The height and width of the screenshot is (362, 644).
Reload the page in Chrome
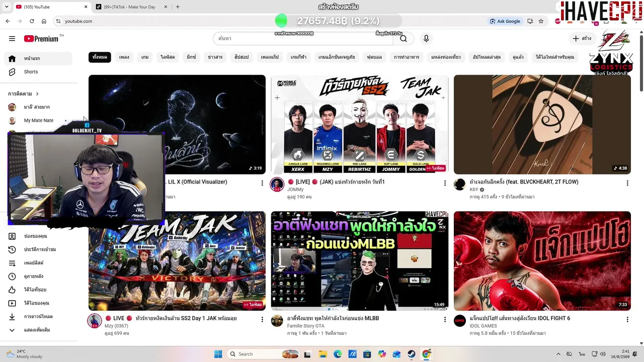pos(32,21)
